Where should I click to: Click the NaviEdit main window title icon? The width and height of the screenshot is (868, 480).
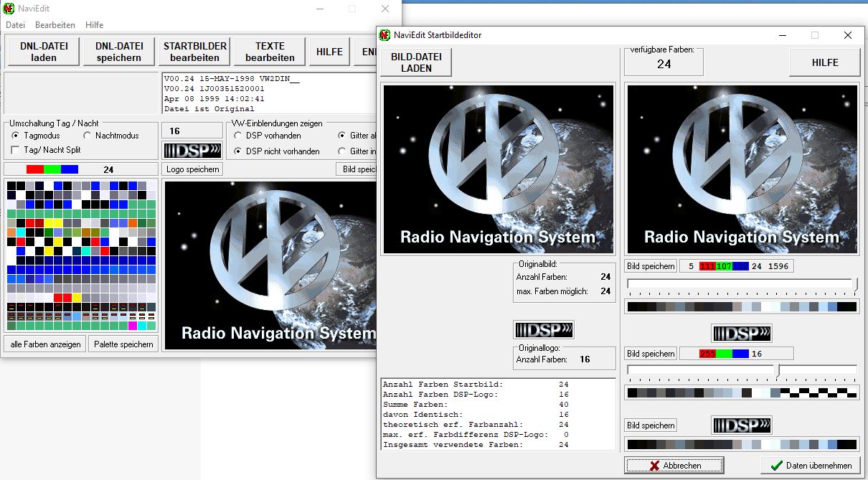point(9,9)
